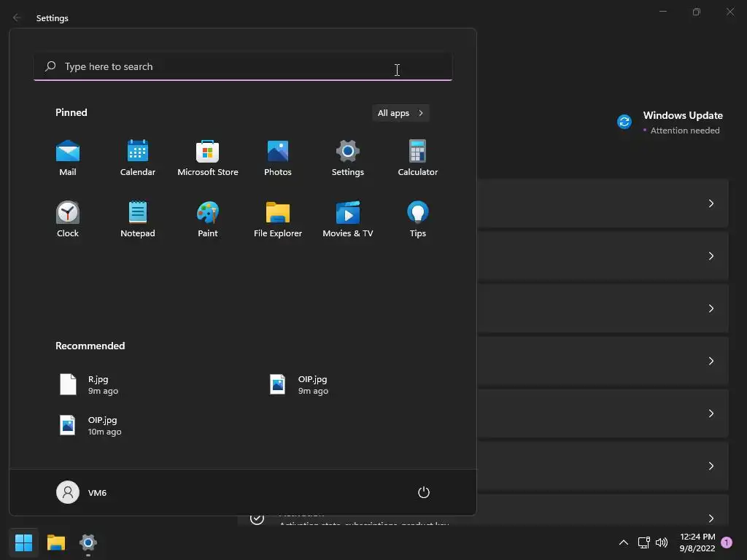This screenshot has height=560, width=747.
Task: Expand the second Settings row chevron
Action: click(711, 256)
